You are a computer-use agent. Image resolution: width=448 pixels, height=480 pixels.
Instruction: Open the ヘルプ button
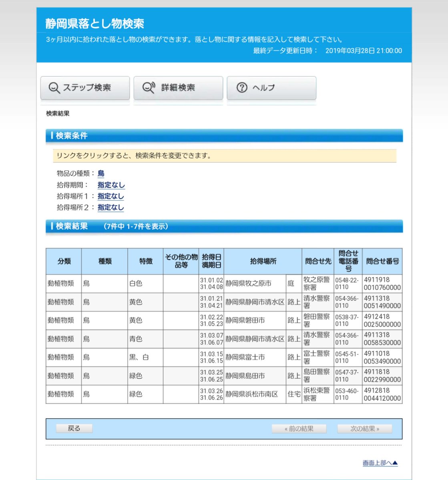(x=271, y=88)
